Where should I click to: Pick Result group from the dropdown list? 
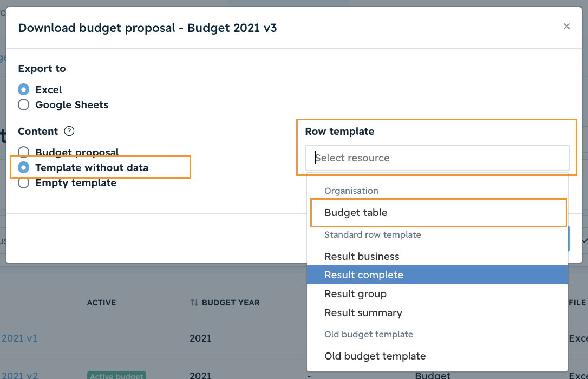tap(437, 293)
